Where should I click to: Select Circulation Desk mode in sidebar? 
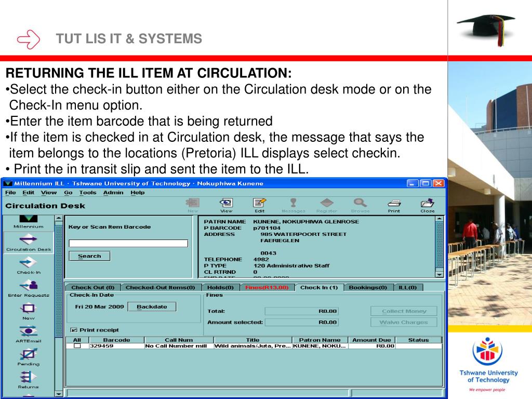pyautogui.click(x=29, y=242)
